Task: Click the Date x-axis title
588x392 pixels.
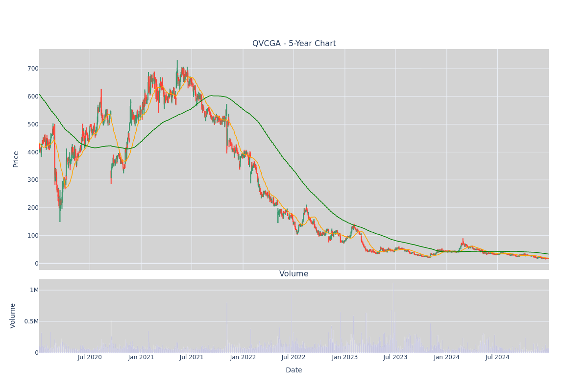Action: coord(294,370)
